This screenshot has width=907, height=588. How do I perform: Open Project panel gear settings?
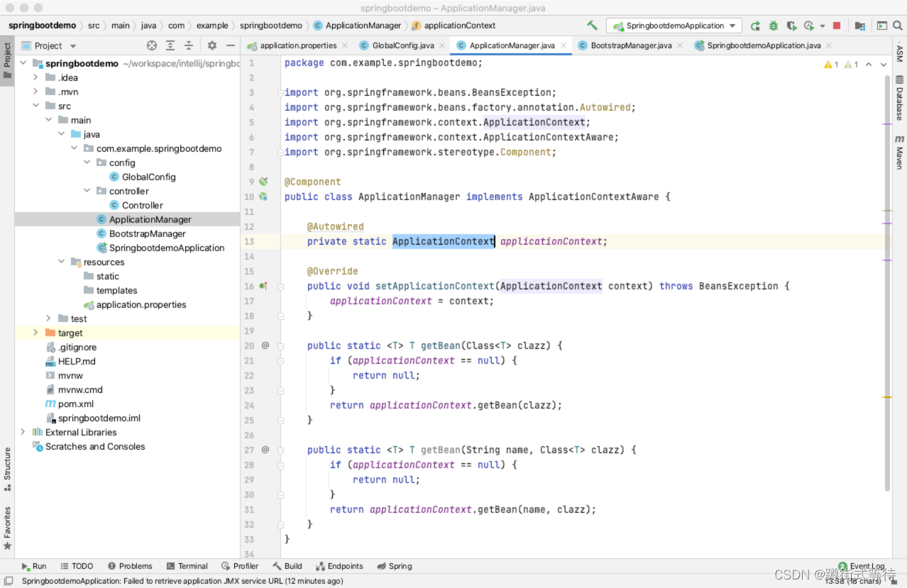212,45
